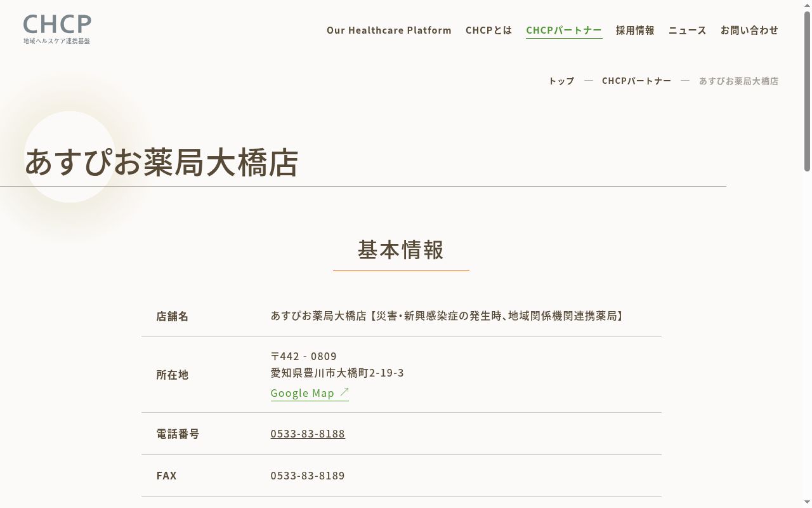Click the CHCP logo in the header
Viewport: 812px width, 508px height.
point(57,30)
